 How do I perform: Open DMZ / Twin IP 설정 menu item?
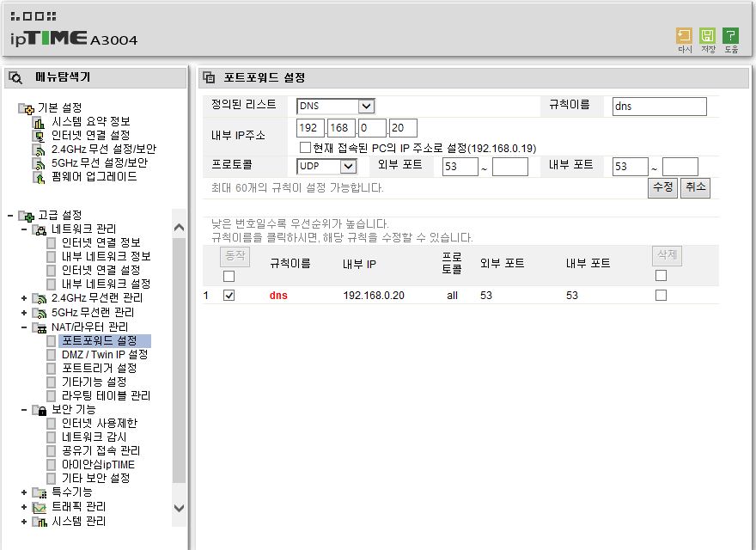click(105, 355)
